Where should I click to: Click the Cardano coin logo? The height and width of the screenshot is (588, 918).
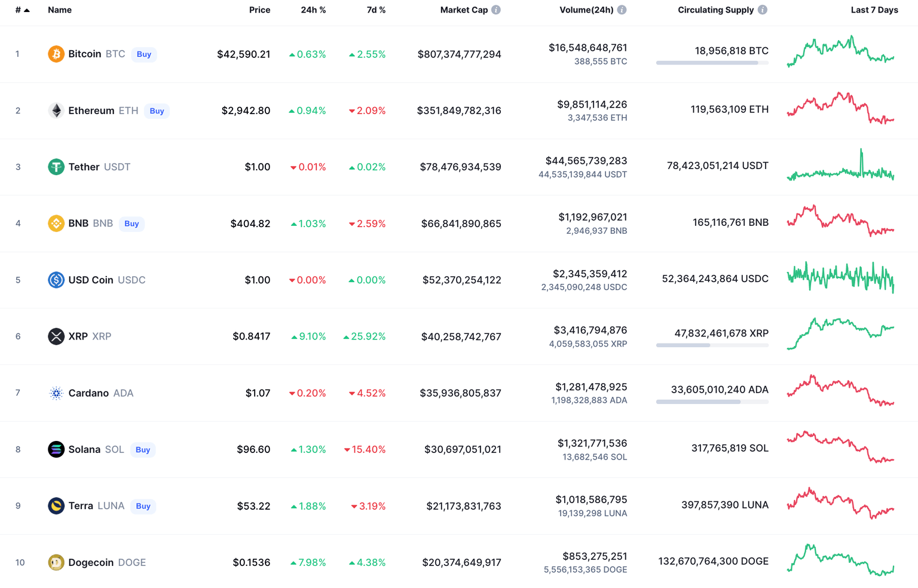pos(56,393)
